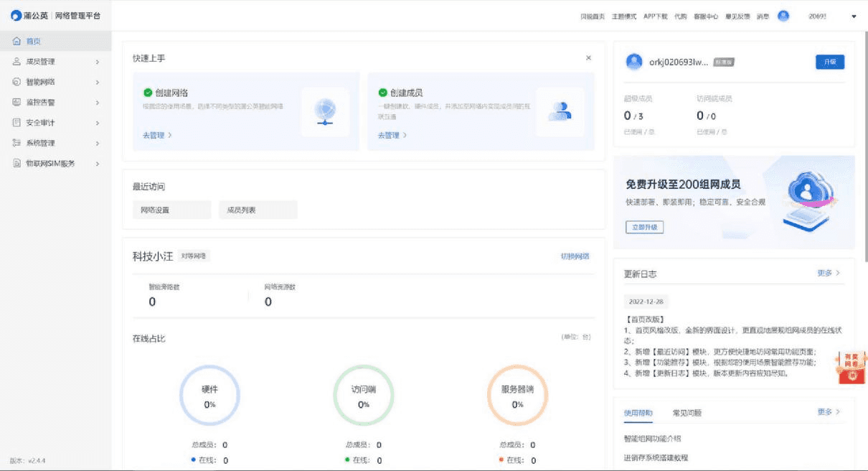This screenshot has width=868, height=471.
Task: Select the 首页 home icon in sidebar
Action: point(14,41)
